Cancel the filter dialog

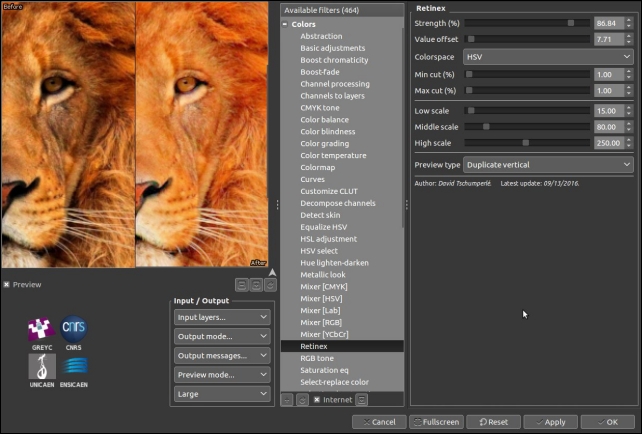pos(380,422)
